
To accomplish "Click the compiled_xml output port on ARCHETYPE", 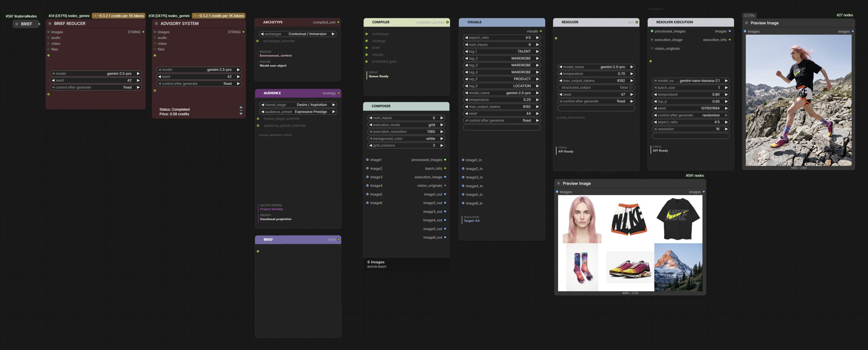I will click(338, 22).
